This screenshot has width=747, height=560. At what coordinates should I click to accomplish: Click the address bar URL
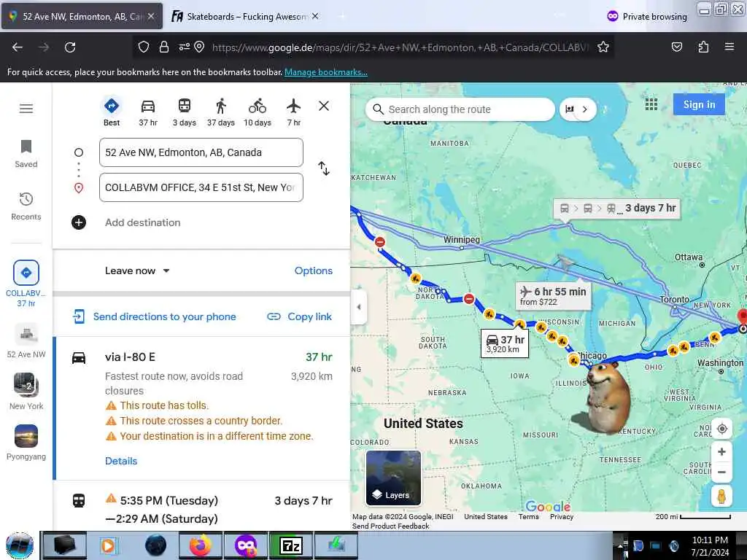tap(400, 47)
